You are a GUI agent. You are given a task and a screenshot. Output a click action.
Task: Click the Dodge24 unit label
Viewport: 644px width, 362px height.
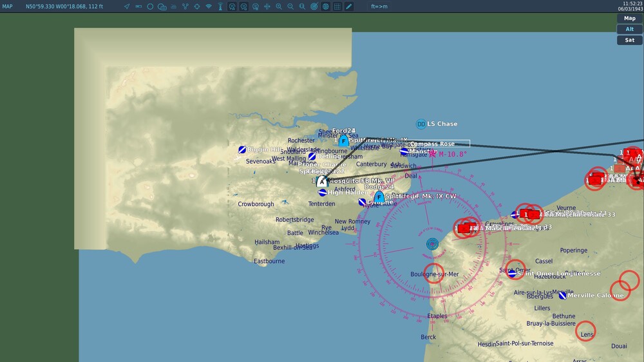tap(379, 187)
